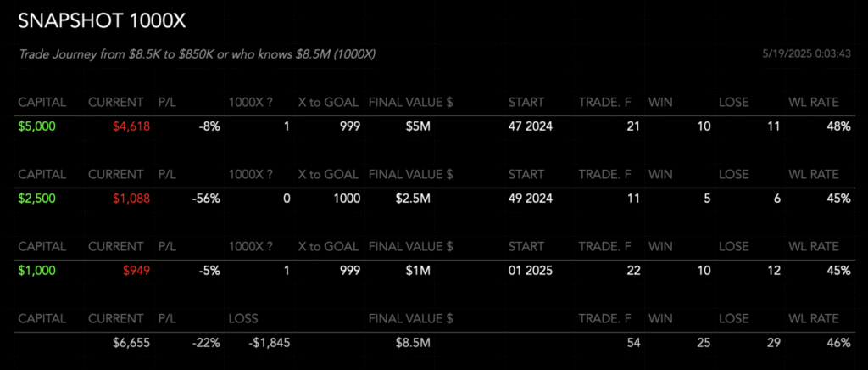
Task: Click the 01 2025 start cell
Action: click(x=531, y=271)
